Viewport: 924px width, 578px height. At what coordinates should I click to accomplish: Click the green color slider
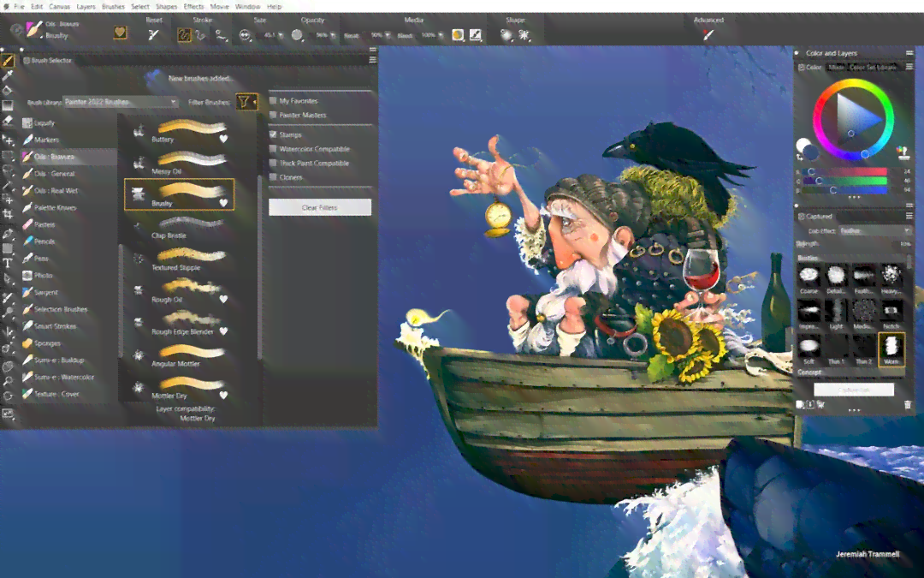[844, 181]
